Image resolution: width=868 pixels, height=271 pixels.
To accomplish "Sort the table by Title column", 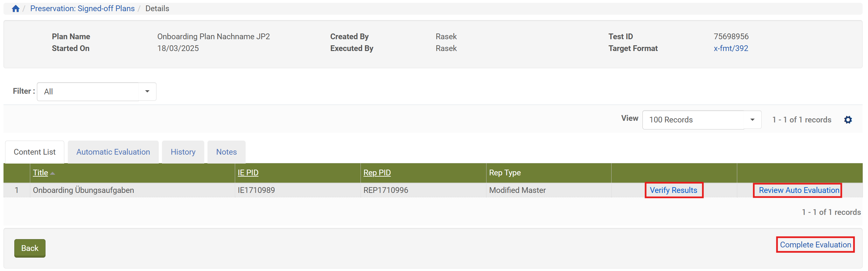I will click(x=40, y=173).
